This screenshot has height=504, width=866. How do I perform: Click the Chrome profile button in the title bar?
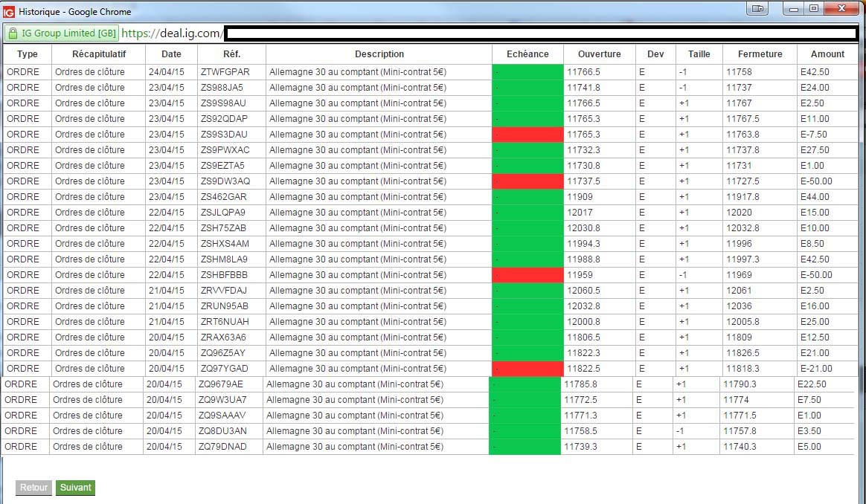(x=757, y=9)
